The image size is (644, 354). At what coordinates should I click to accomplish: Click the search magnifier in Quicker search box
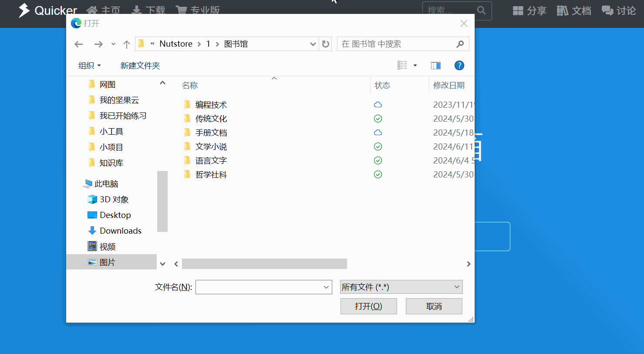(481, 11)
